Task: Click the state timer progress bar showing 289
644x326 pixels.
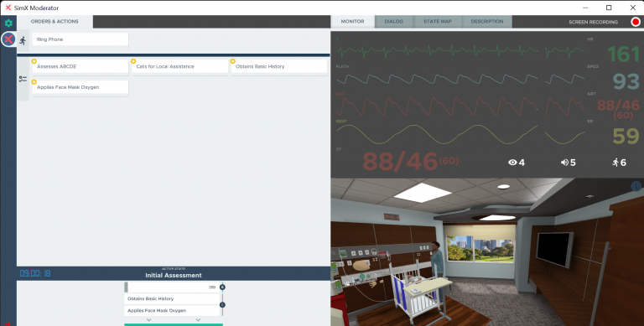Action: (172, 287)
